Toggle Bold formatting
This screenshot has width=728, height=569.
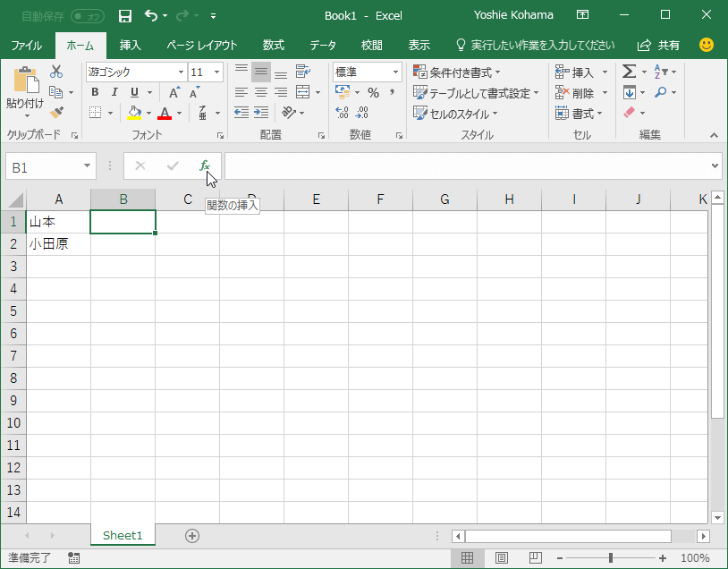click(x=95, y=92)
